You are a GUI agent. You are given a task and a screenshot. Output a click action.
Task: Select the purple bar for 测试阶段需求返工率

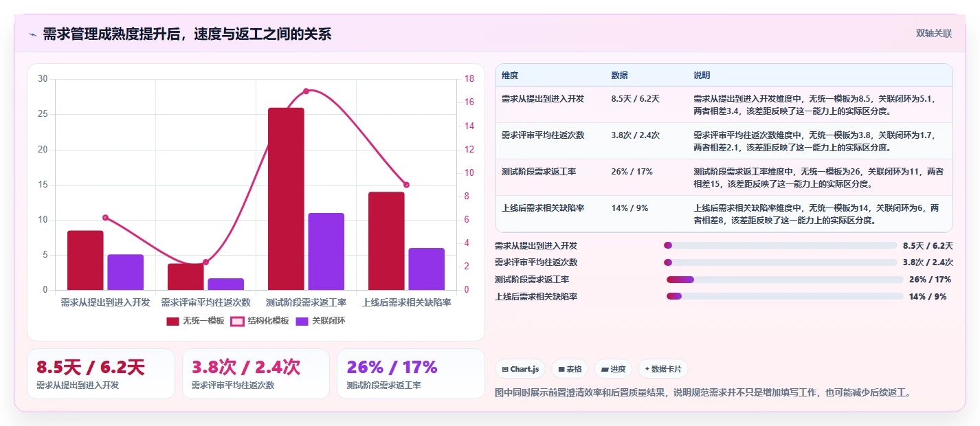[326, 251]
